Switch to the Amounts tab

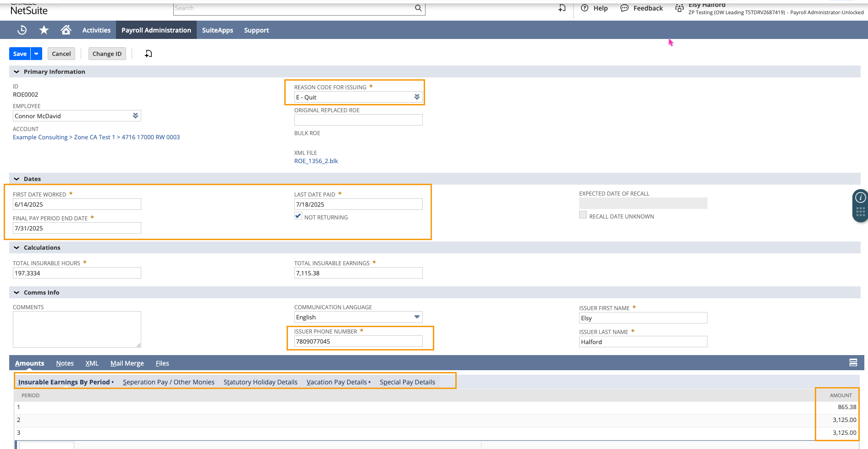pos(30,363)
